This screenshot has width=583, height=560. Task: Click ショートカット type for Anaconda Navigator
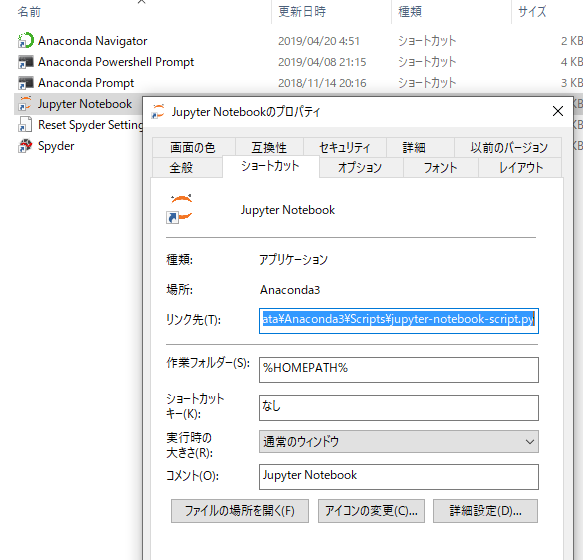coord(427,41)
